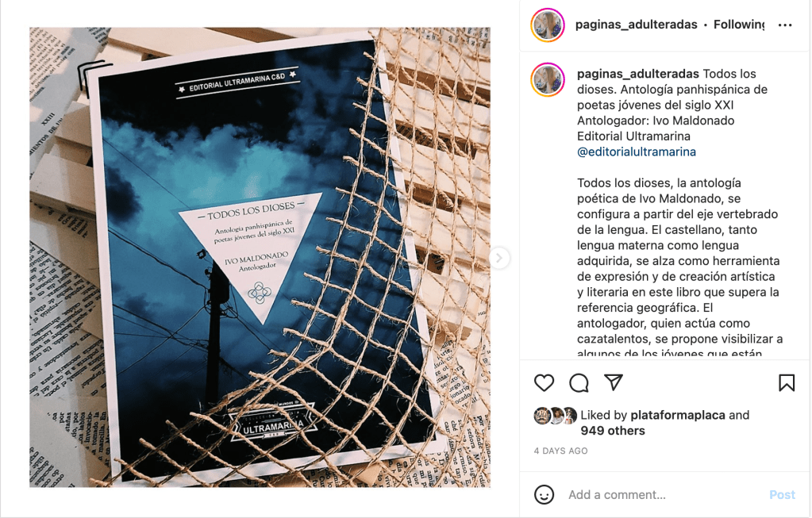Viewport: 812px width, 518px height.
Task: Open the 4 days ago timestamp
Action: 561,451
